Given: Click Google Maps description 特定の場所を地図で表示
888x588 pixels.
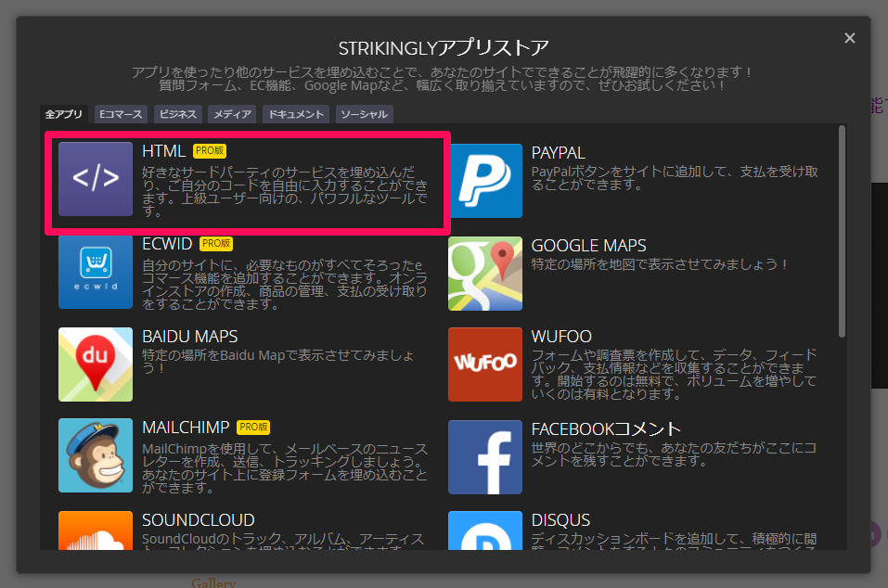Looking at the screenshot, I should pos(659,264).
